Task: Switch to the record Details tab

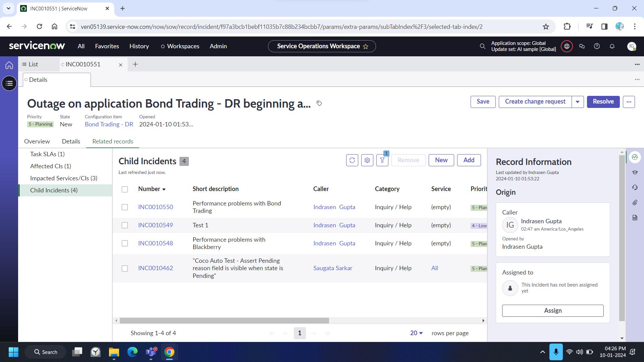Action: pyautogui.click(x=71, y=141)
